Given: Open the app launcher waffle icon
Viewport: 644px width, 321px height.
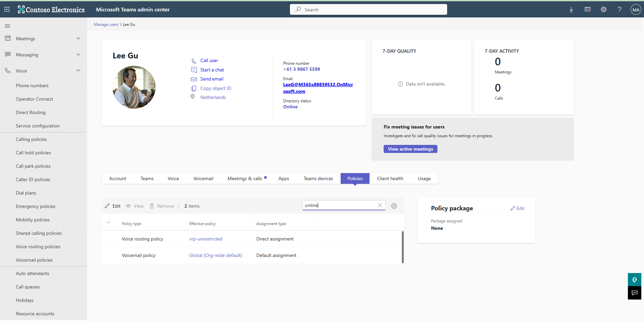Looking at the screenshot, I should [7, 9].
